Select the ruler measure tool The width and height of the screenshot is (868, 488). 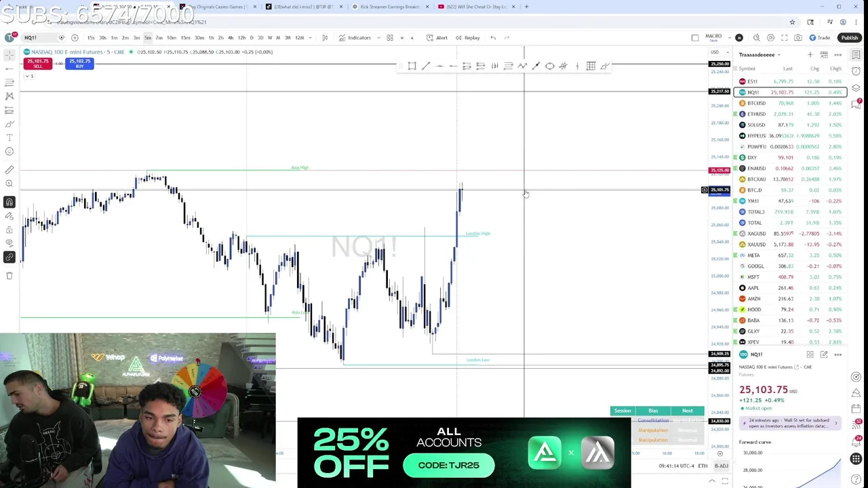pyautogui.click(x=9, y=169)
